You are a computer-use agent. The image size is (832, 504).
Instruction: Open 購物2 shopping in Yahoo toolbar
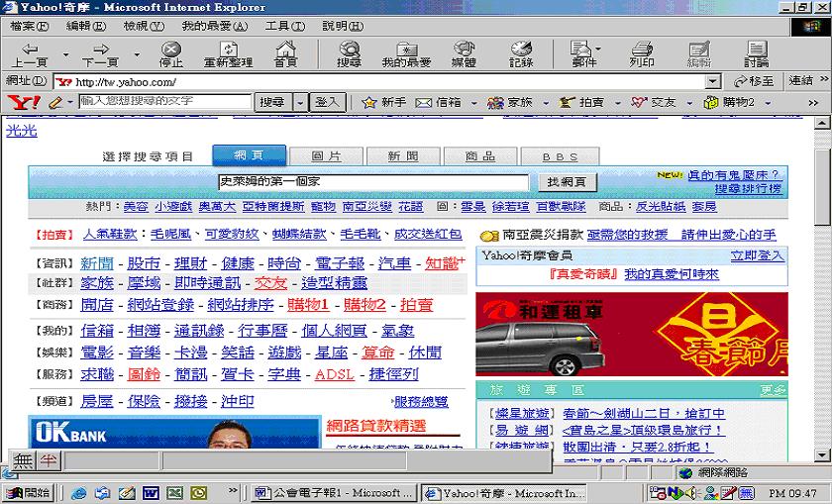pyautogui.click(x=729, y=102)
